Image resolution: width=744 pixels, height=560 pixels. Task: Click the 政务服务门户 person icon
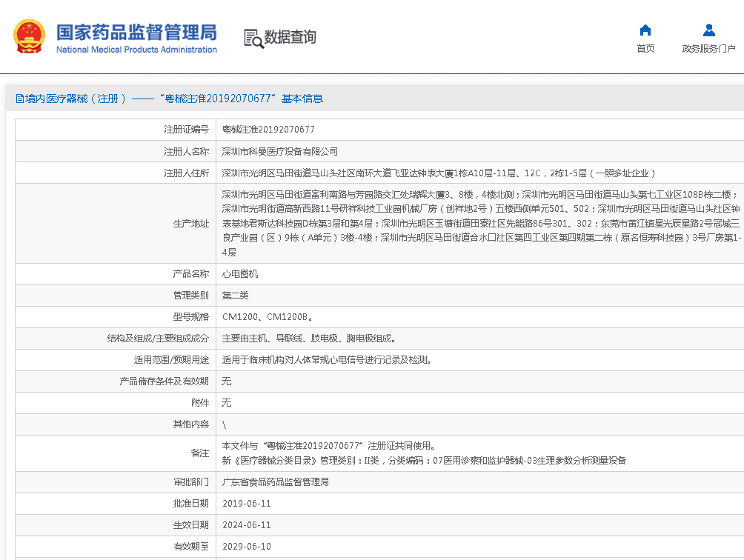tap(708, 30)
